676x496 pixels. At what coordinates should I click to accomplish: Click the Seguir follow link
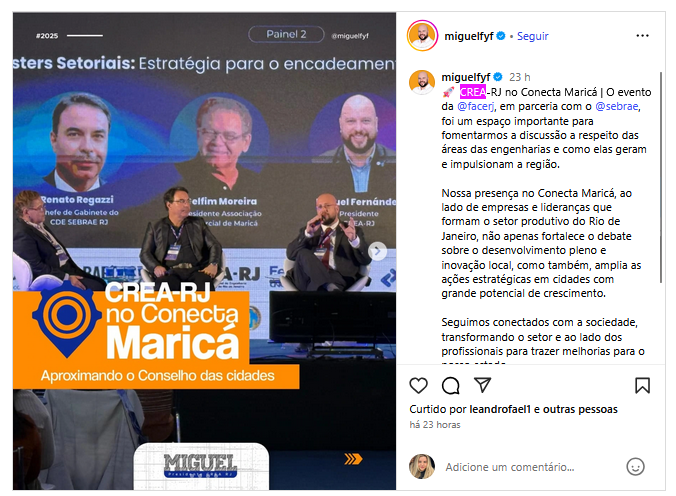pyautogui.click(x=532, y=36)
